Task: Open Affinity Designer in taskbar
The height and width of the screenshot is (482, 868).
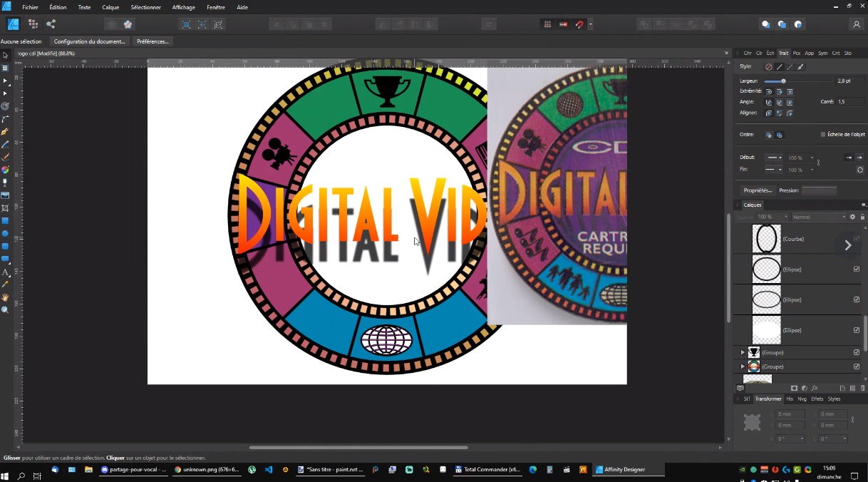Action: pyautogui.click(x=629, y=470)
